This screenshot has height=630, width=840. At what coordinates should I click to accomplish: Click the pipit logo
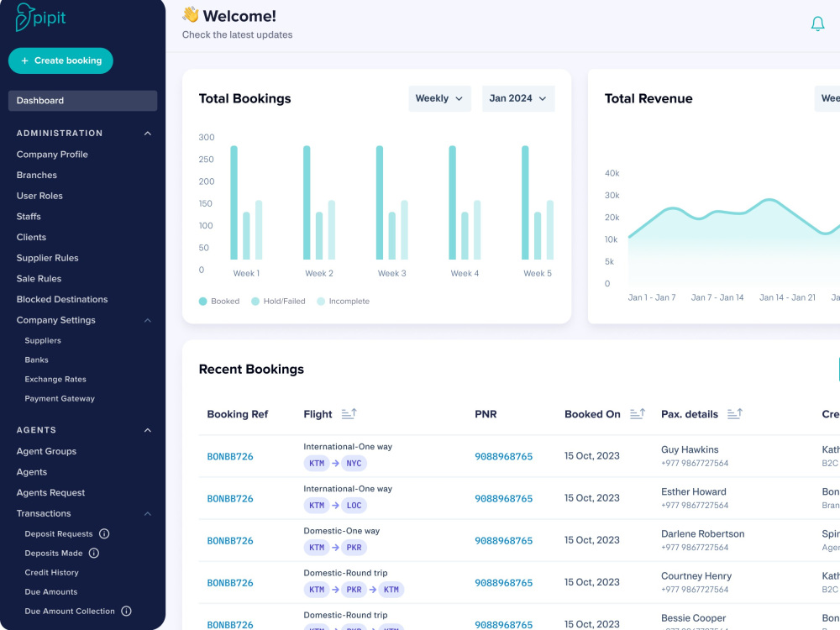[x=40, y=18]
